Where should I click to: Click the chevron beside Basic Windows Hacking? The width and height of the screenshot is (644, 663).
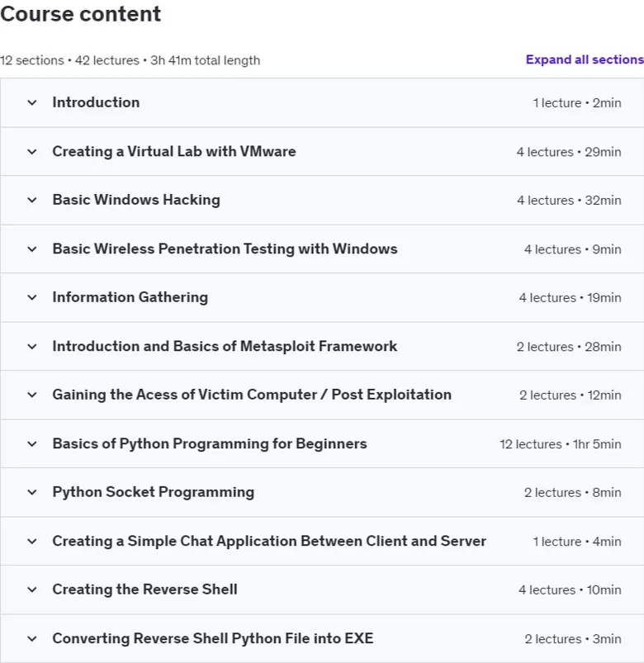point(32,200)
